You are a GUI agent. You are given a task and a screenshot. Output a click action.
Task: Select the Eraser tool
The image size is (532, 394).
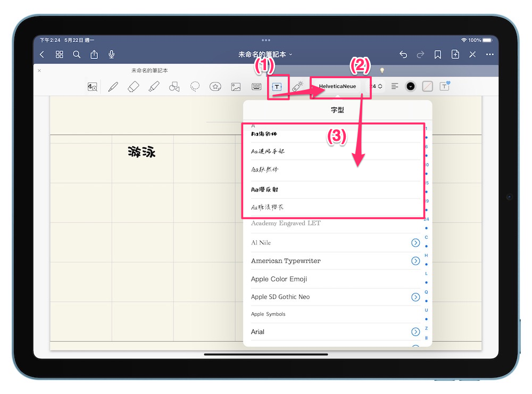(x=134, y=87)
